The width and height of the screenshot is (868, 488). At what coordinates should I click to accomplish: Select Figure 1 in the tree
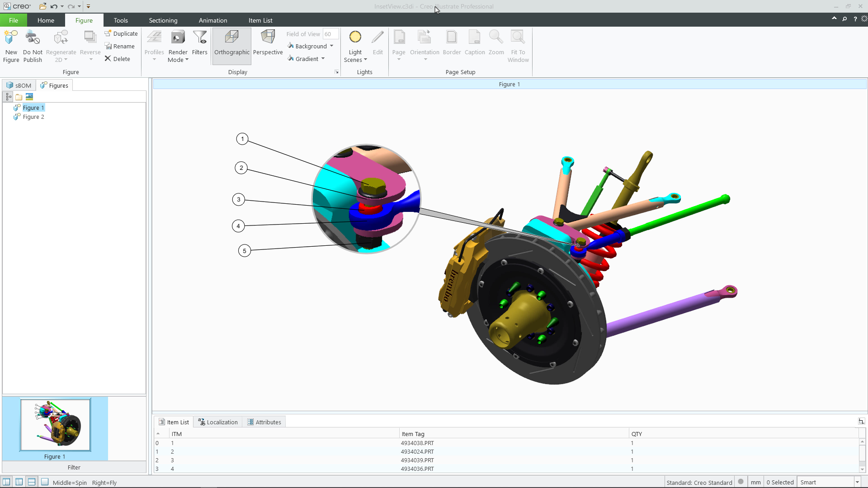pyautogui.click(x=33, y=108)
